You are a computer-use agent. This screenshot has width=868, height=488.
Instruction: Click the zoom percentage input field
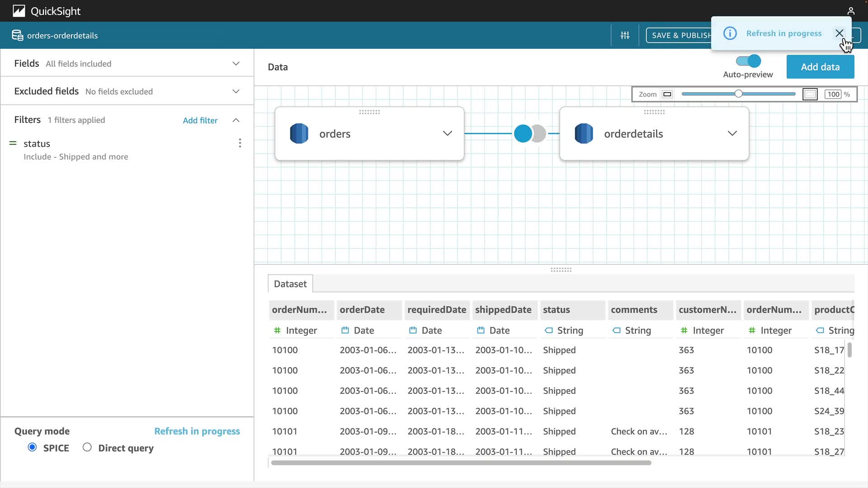point(833,94)
